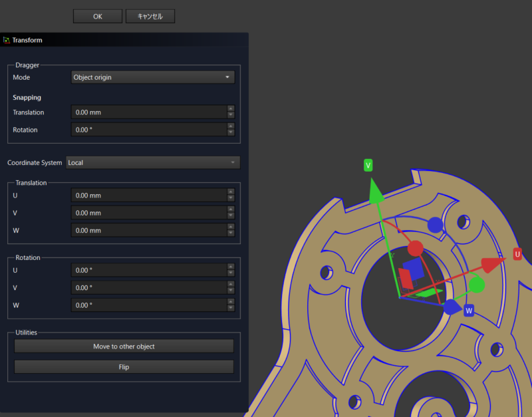Grab the green V axis arrow
This screenshot has width=532, height=417.
point(376,192)
